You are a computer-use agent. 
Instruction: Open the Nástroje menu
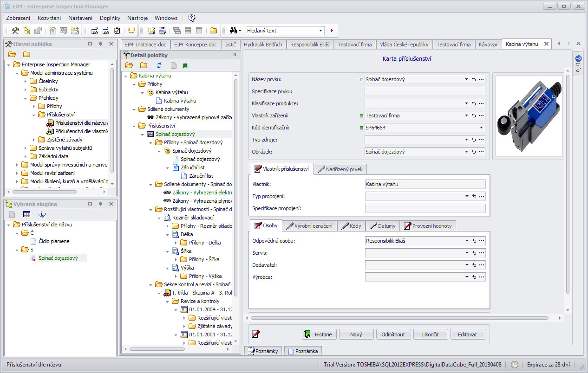tap(137, 18)
